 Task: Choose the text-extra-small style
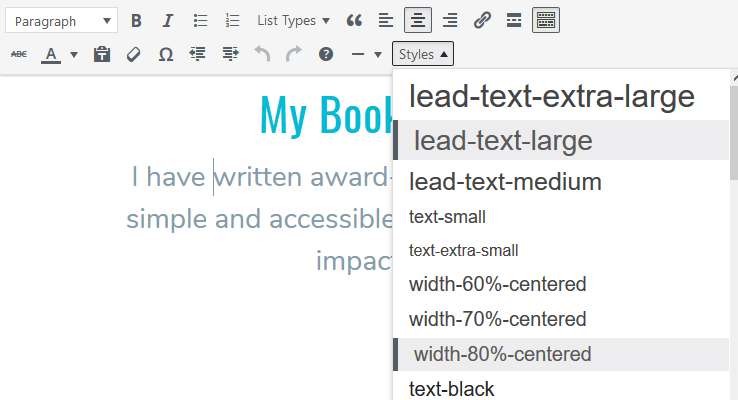(x=561, y=250)
